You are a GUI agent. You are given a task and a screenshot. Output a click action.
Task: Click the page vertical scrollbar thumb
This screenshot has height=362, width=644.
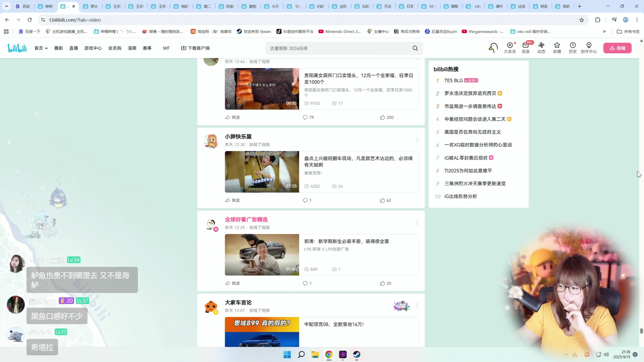pyautogui.click(x=641, y=331)
